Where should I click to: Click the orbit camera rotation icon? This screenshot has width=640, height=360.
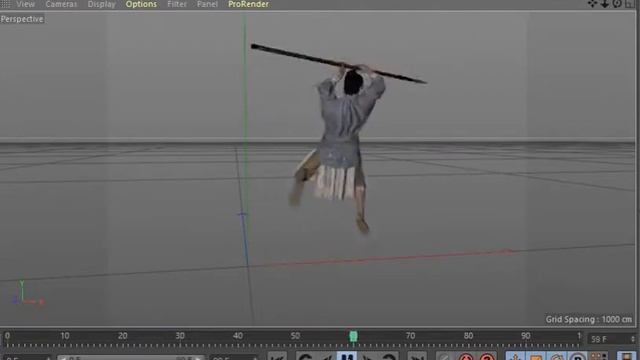[617, 4]
